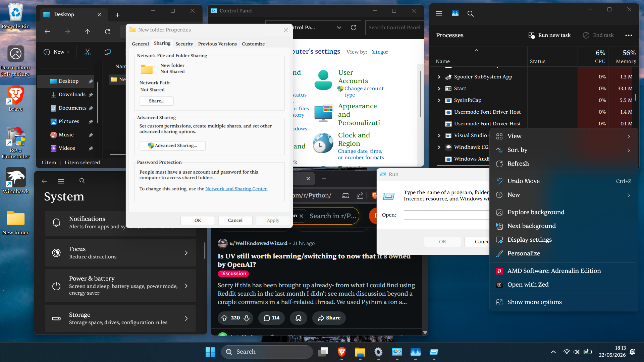
Task: Switch to the Security tab
Action: pos(184,44)
